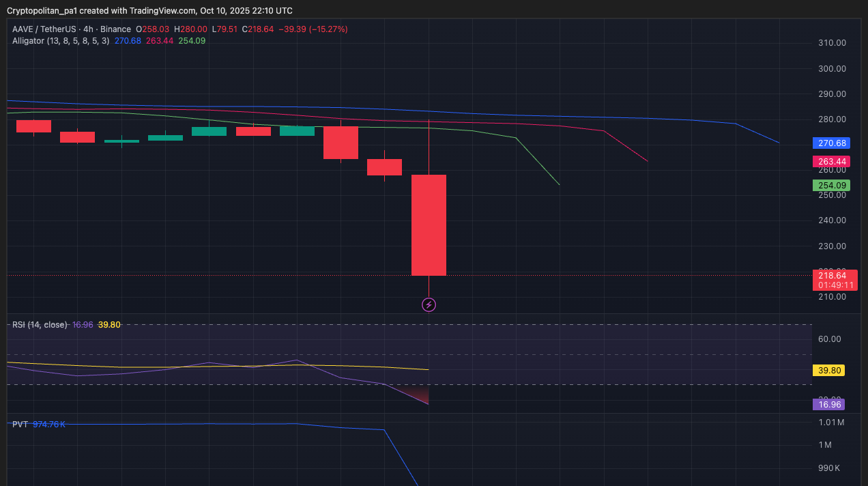
Task: Click the 280.00 price axis label
Action: (832, 119)
